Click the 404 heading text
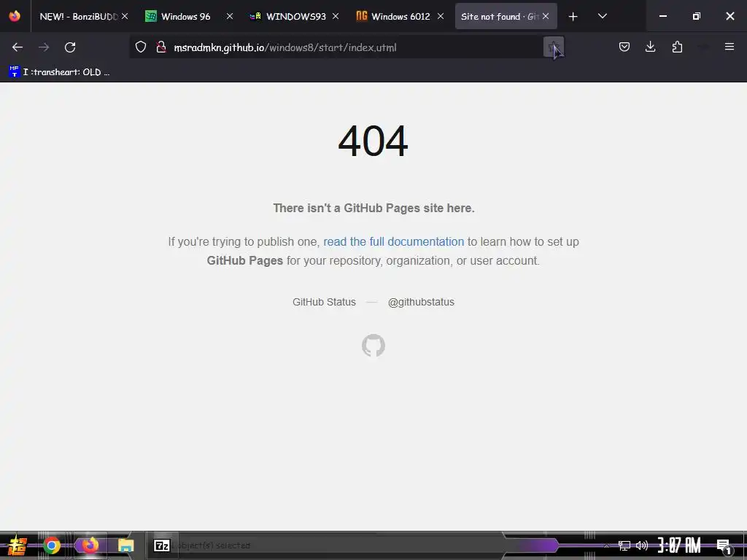The height and width of the screenshot is (560, 747). [373, 141]
